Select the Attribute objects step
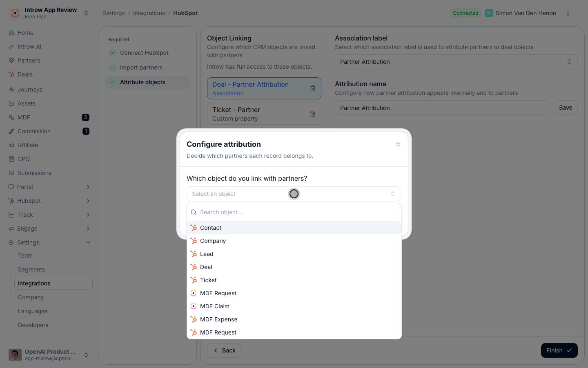 point(147,82)
